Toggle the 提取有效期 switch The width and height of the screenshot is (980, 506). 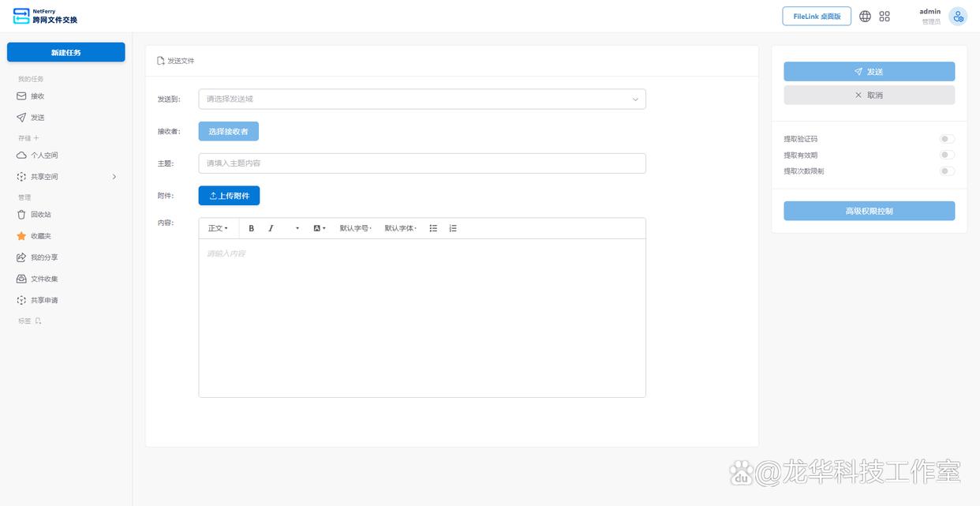(x=947, y=155)
